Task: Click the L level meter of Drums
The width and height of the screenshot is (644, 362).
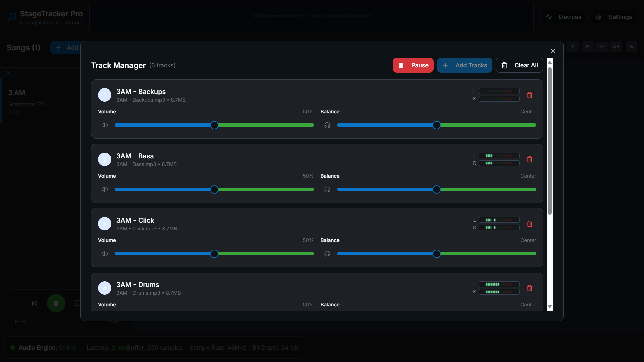Action: coord(499,284)
